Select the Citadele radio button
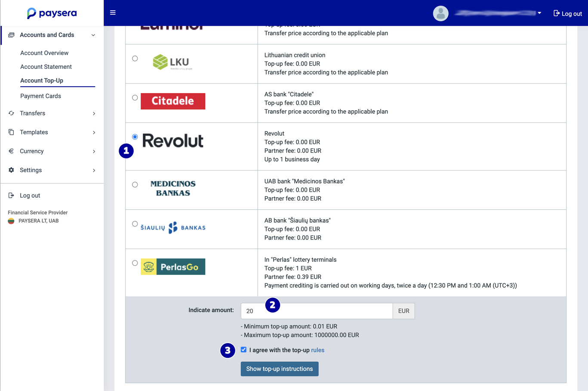Screen dimensions: 588x391 (x=135, y=98)
